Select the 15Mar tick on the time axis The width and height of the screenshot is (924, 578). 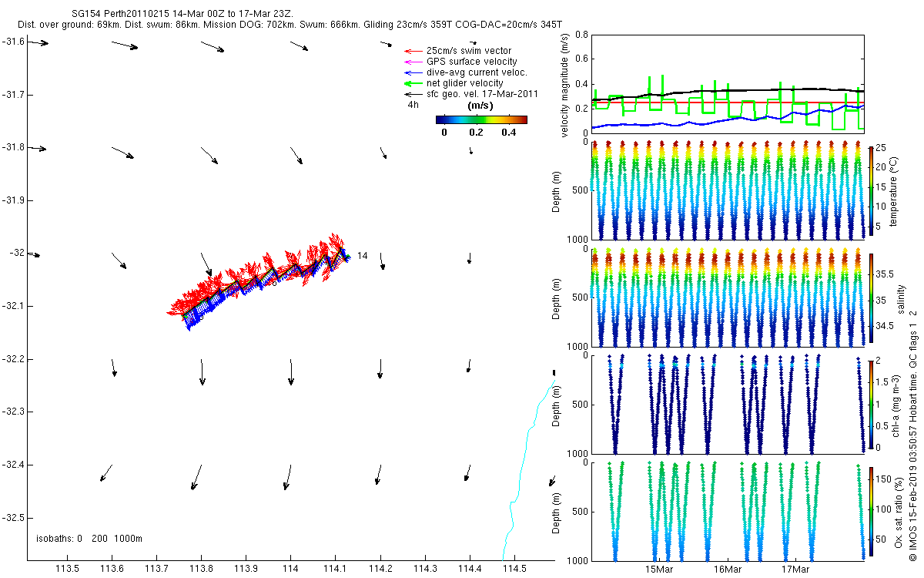point(660,570)
